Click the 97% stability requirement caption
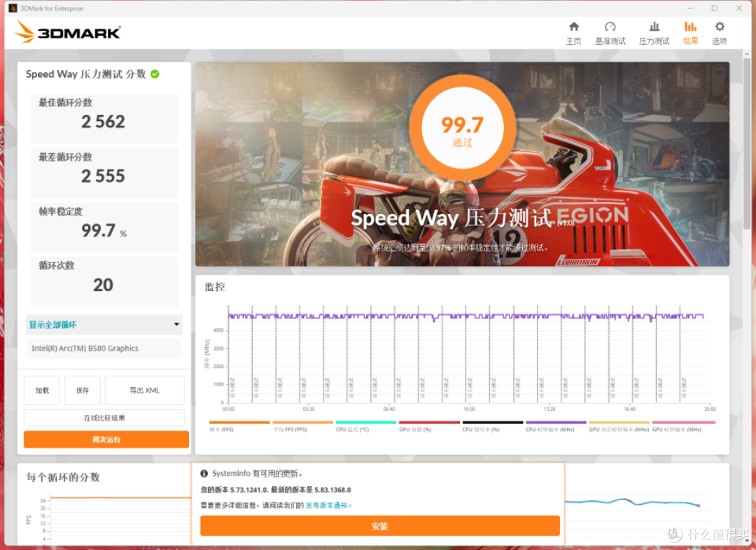Viewport: 756px width, 550px height. click(461, 248)
